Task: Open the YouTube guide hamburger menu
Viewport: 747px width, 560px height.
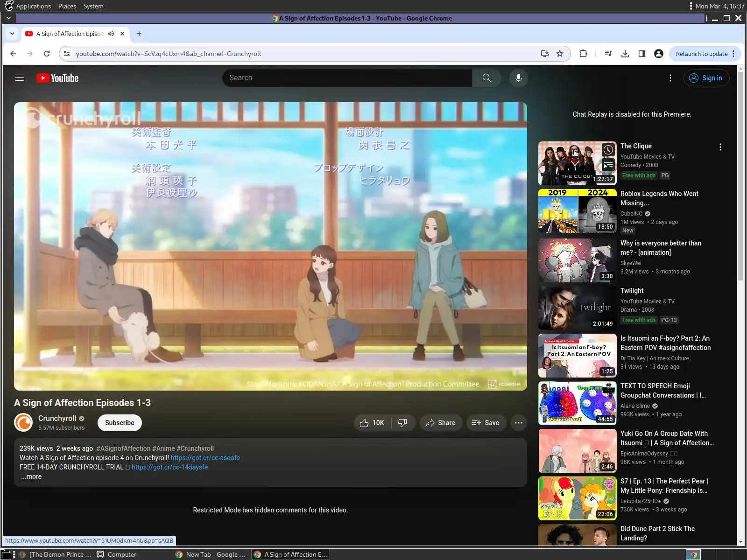Action: pos(20,78)
